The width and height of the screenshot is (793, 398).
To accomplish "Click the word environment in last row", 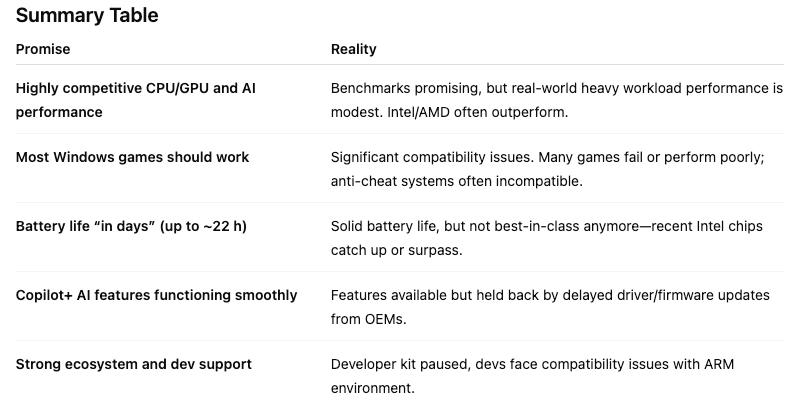I will [373, 388].
